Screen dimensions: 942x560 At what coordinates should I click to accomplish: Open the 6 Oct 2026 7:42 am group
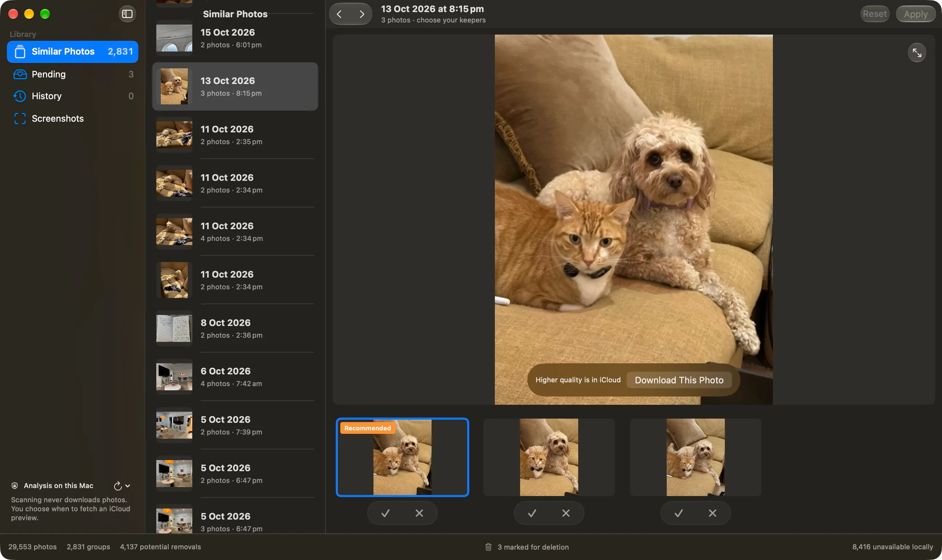coord(235,376)
